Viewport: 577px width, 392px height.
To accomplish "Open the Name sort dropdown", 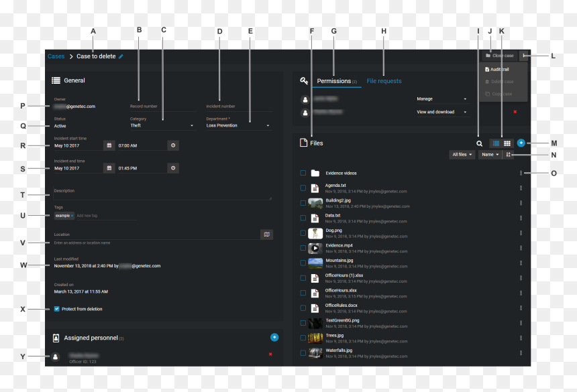I will pos(490,155).
